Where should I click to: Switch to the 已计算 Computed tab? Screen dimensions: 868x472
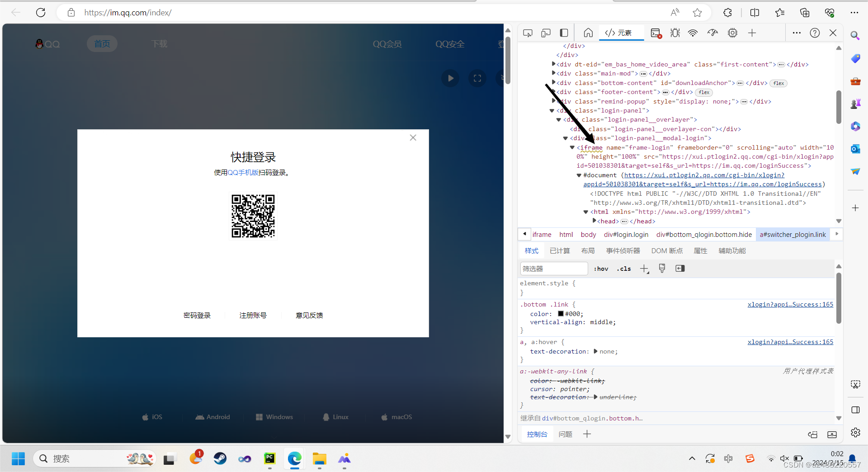point(560,251)
